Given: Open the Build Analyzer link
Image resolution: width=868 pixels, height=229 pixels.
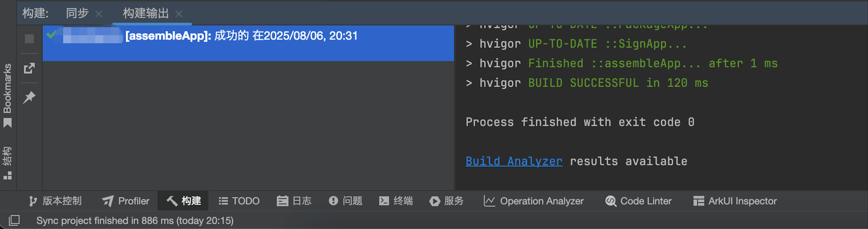Looking at the screenshot, I should (x=514, y=161).
